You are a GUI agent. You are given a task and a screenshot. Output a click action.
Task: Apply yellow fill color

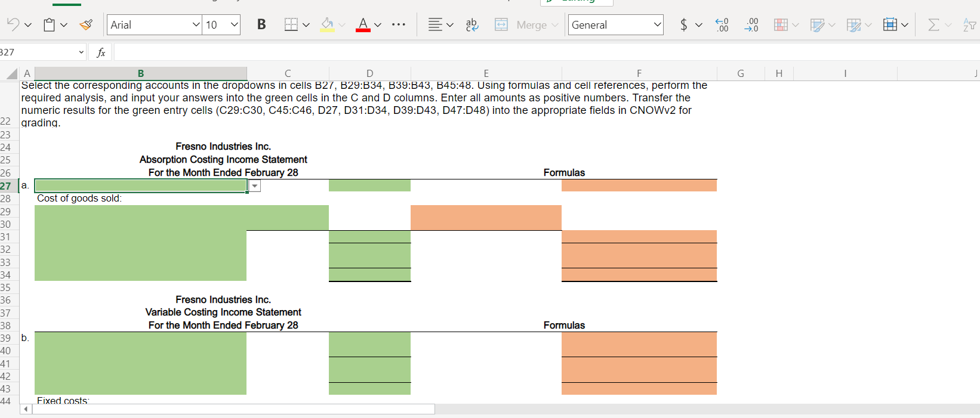tap(327, 24)
